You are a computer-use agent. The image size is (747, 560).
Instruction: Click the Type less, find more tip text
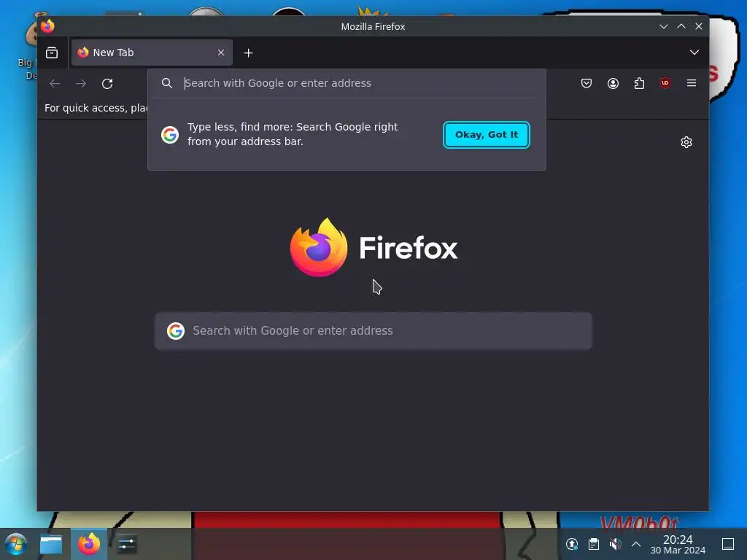click(293, 134)
